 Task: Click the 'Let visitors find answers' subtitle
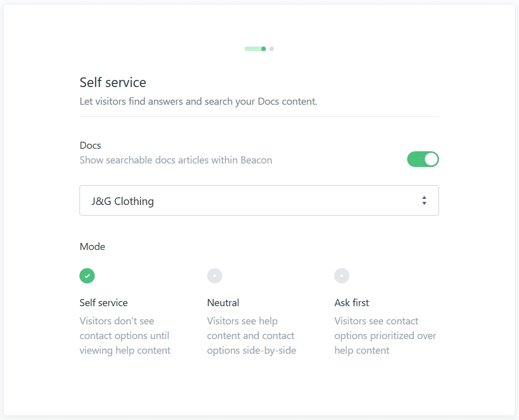pyautogui.click(x=198, y=101)
